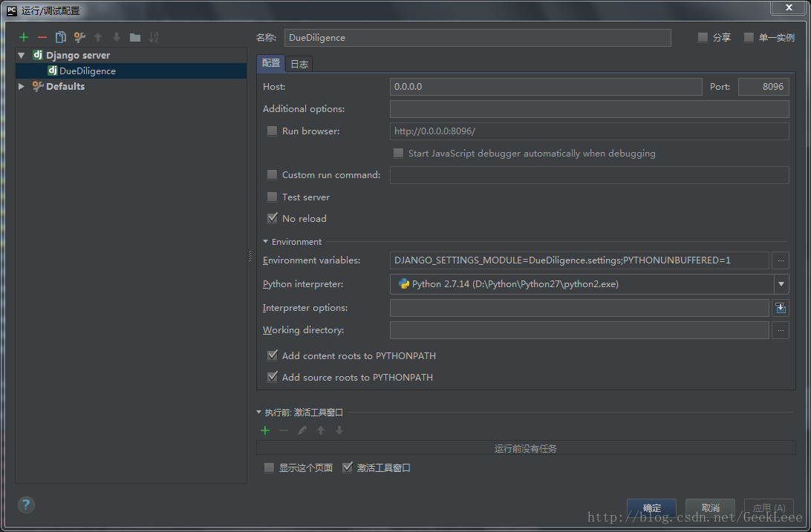811x532 pixels.
Task: Click the Run browser URL field
Action: click(589, 131)
